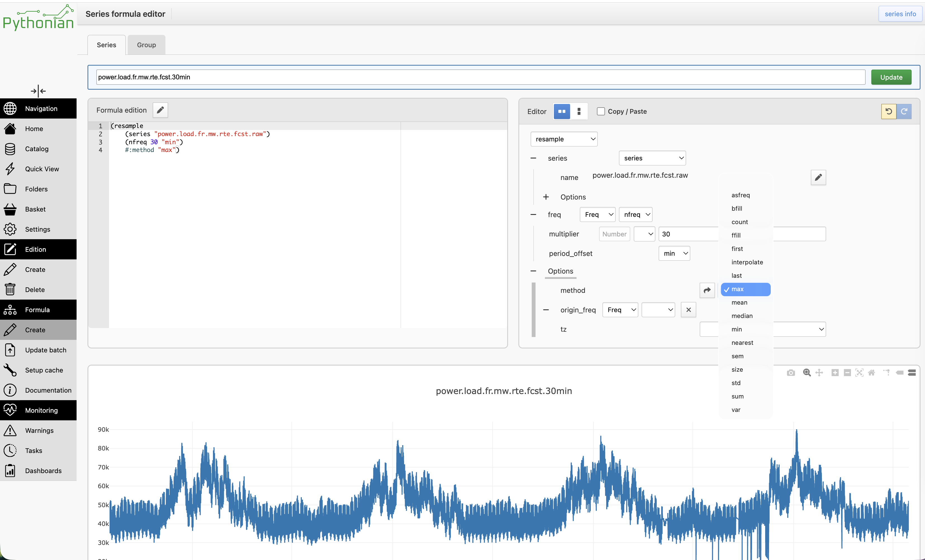Toggle spike lines on the plot
Screen dimensions: 925x560
tap(887, 373)
